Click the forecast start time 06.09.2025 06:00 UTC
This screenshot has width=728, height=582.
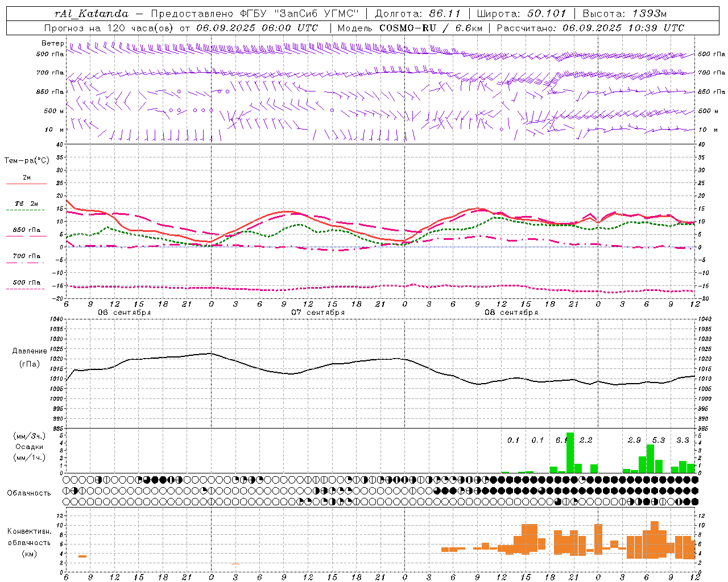257,28
